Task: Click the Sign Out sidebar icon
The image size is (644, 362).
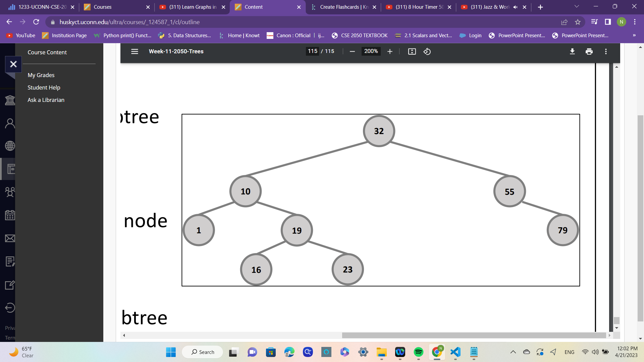Action: 10,308
